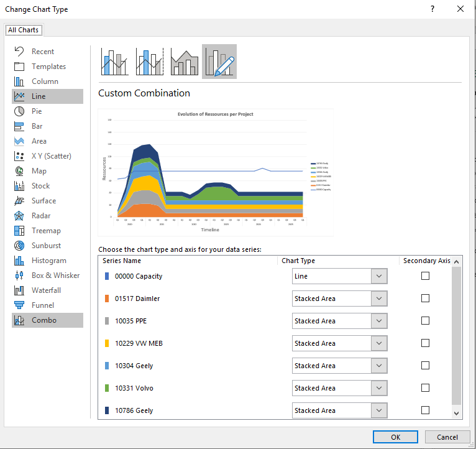Open chart type dropdown for 01517 Daimler
The width and height of the screenshot is (476, 449).
[x=379, y=299]
